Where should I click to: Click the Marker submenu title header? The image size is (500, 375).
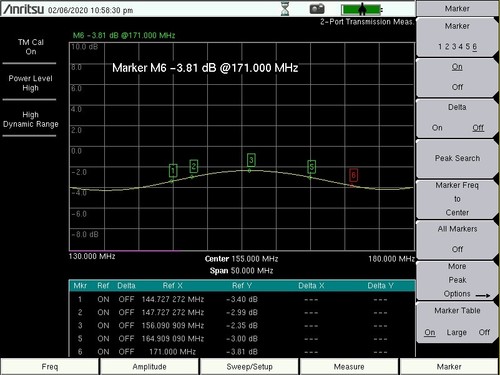coord(457,8)
